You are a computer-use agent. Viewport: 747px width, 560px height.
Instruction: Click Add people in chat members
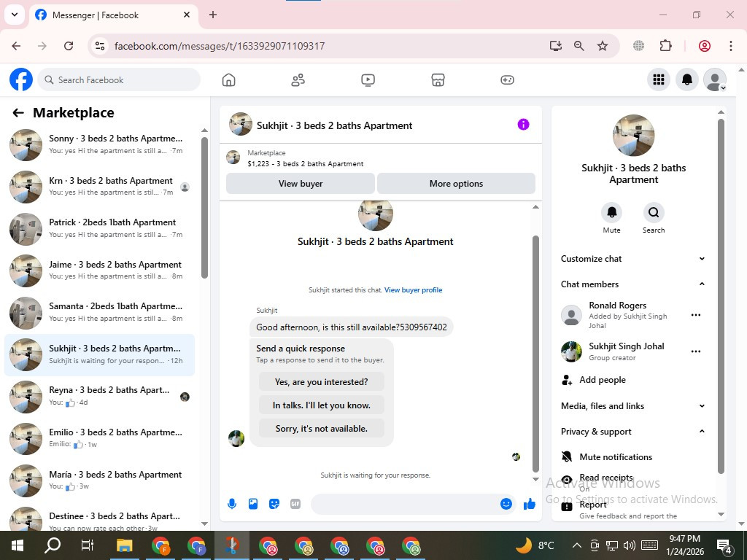click(602, 380)
